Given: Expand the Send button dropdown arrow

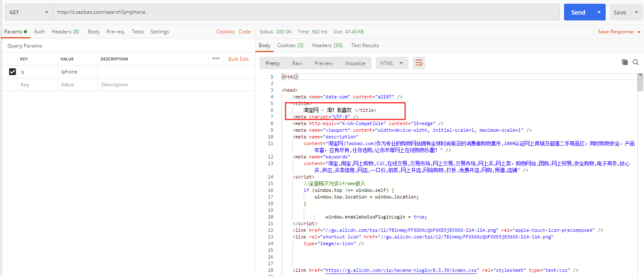Looking at the screenshot, I should pyautogui.click(x=599, y=12).
